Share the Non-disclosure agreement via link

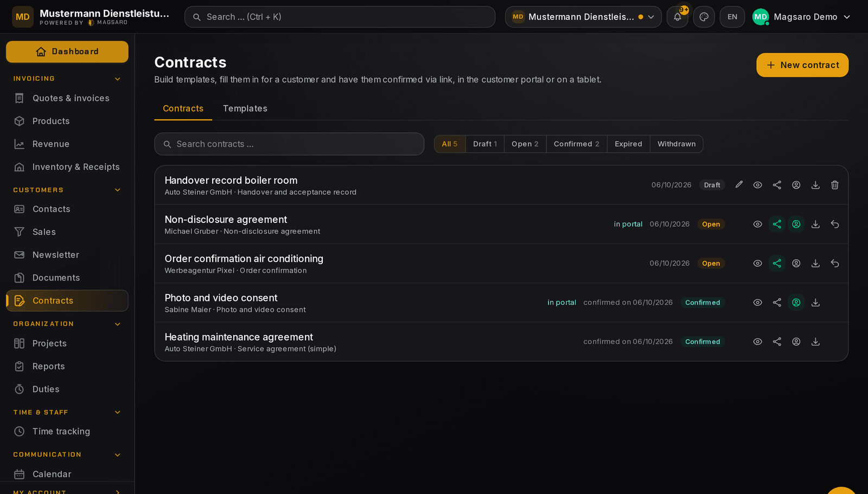(x=777, y=224)
